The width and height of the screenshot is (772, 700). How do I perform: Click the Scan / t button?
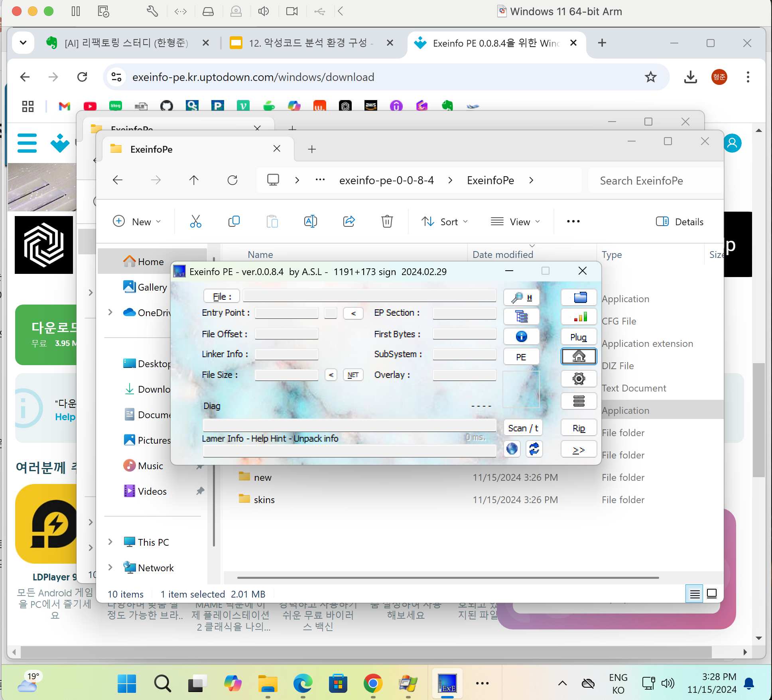point(523,428)
